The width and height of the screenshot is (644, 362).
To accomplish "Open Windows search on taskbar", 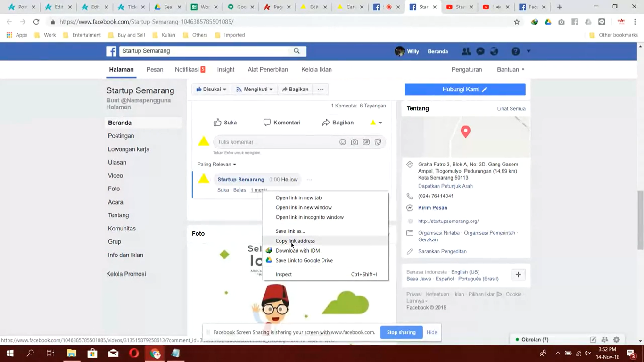I will click(x=30, y=353).
